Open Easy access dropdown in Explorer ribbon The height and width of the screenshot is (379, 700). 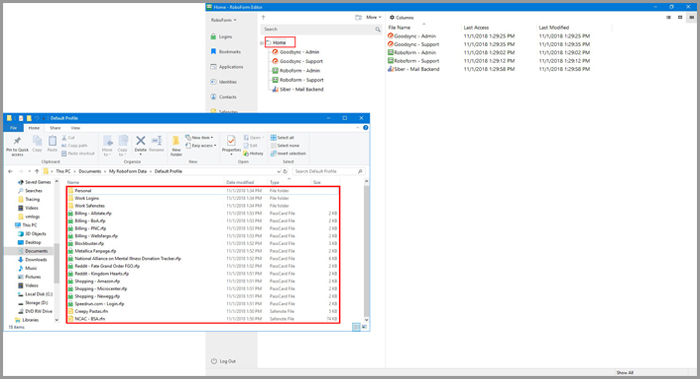click(201, 146)
